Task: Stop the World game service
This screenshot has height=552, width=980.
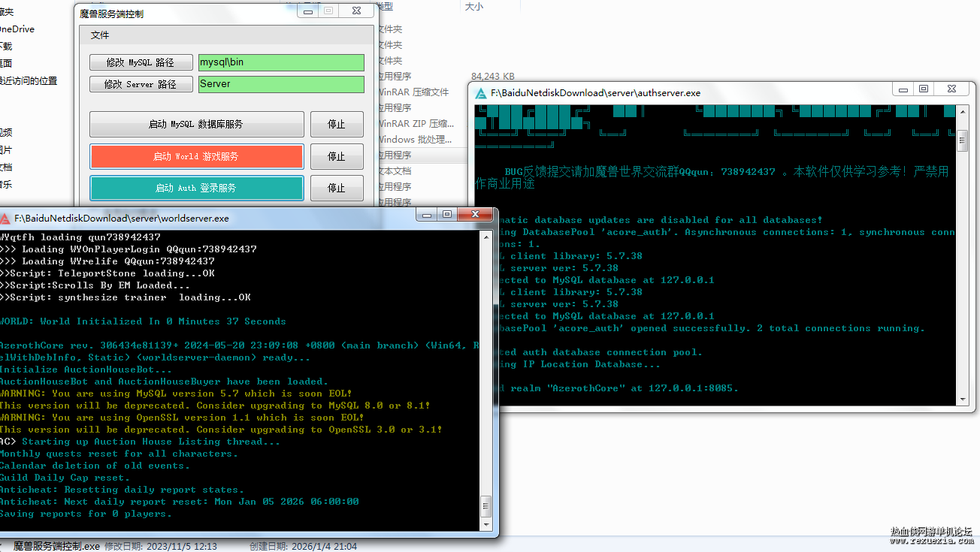Action: (337, 156)
